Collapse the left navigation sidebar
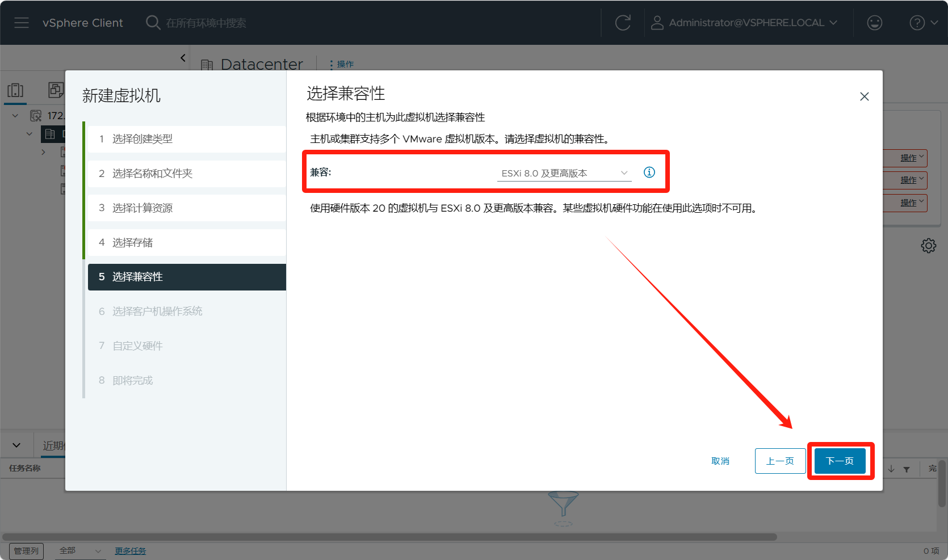This screenshot has width=948, height=560. tap(183, 57)
